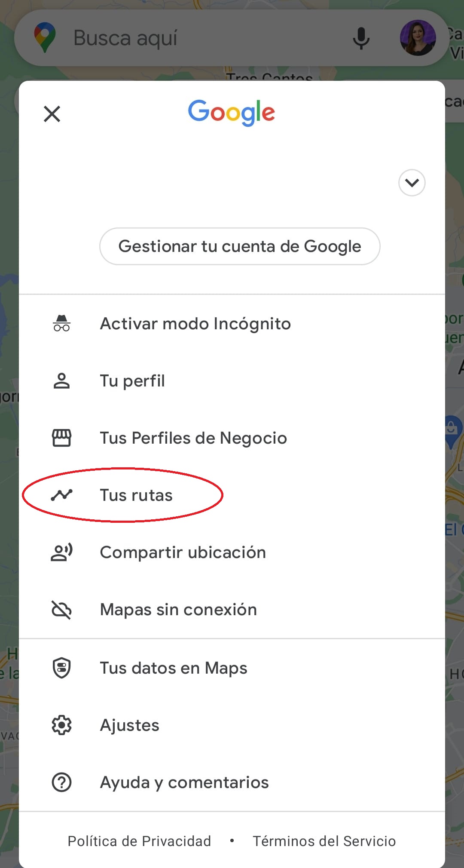Open the Términos del Servicio link
The width and height of the screenshot is (464, 868).
[x=324, y=841]
